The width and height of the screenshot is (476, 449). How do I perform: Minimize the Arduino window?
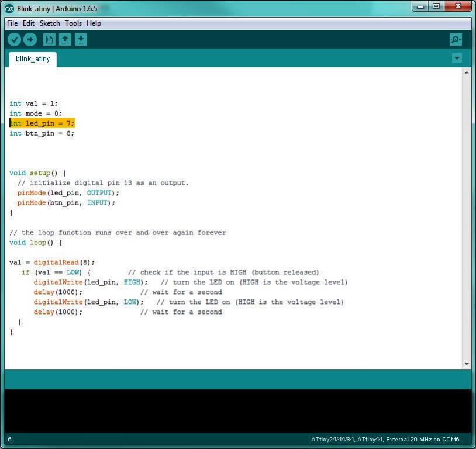(421, 6)
